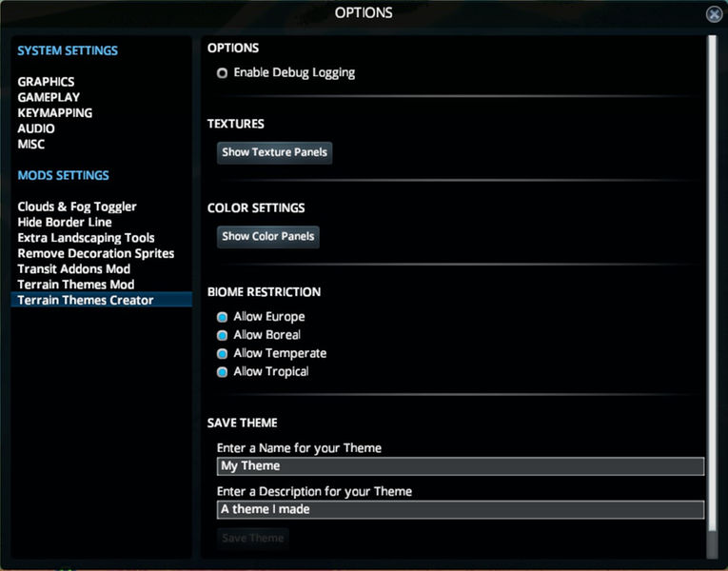728x571 pixels.
Task: Close the Options window
Action: [714, 14]
